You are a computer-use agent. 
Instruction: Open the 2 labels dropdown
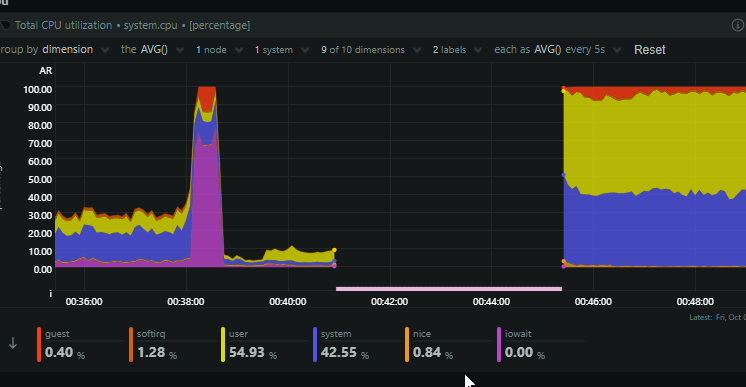tap(457, 50)
